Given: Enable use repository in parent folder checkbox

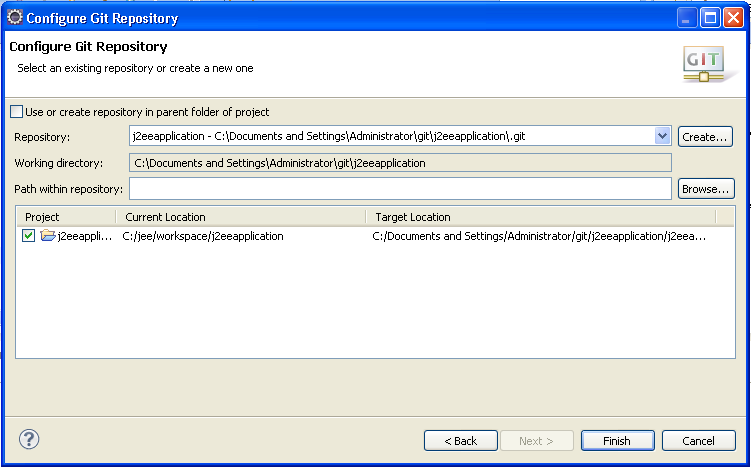Looking at the screenshot, I should (16, 112).
